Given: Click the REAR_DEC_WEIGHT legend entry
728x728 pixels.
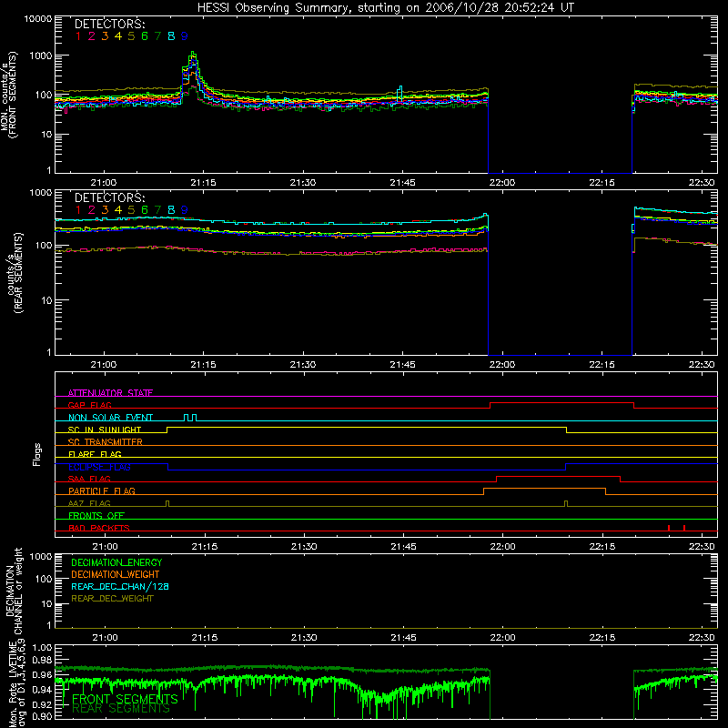Looking at the screenshot, I should 112,599.
